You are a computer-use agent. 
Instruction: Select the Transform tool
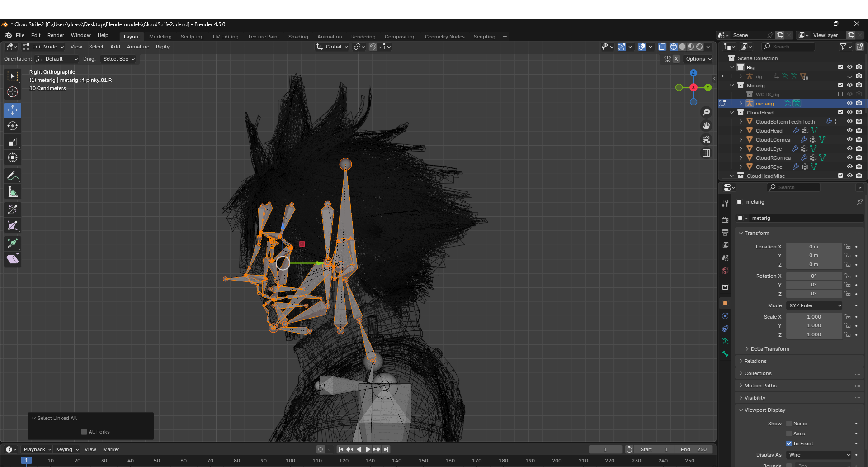click(x=13, y=158)
